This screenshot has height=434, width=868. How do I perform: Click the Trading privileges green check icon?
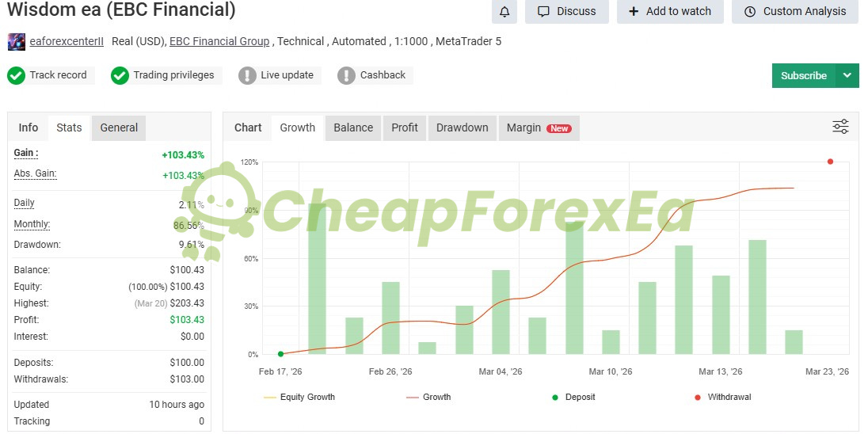coord(120,75)
